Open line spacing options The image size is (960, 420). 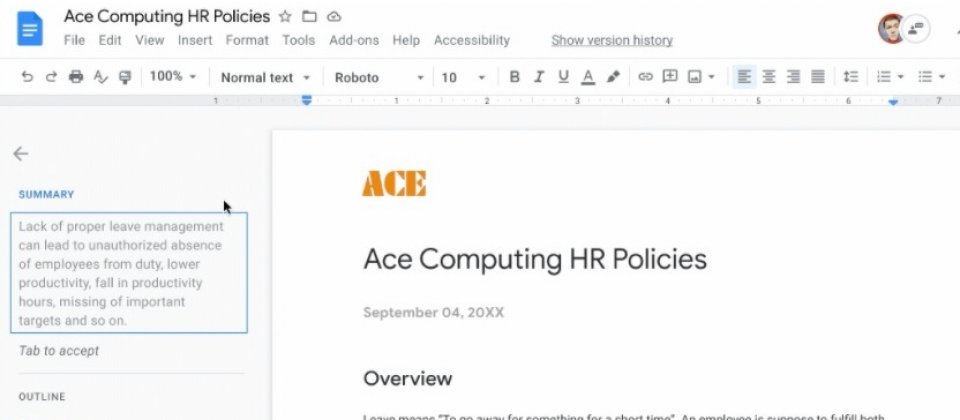coord(850,77)
